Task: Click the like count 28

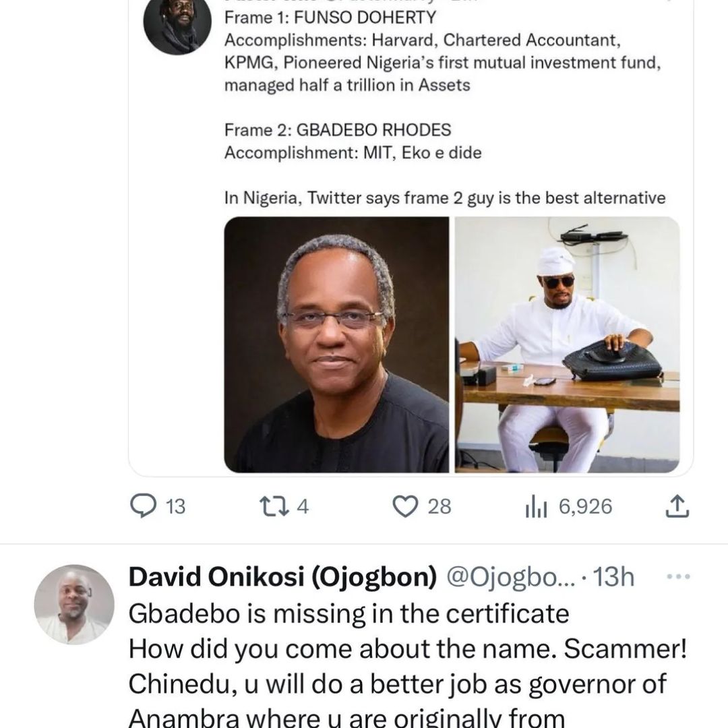Action: pos(439,506)
